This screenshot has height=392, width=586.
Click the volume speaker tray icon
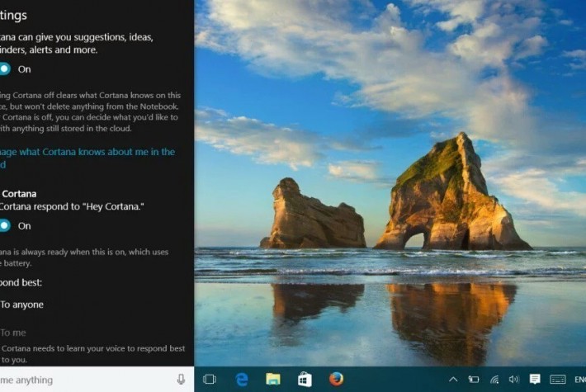click(514, 380)
